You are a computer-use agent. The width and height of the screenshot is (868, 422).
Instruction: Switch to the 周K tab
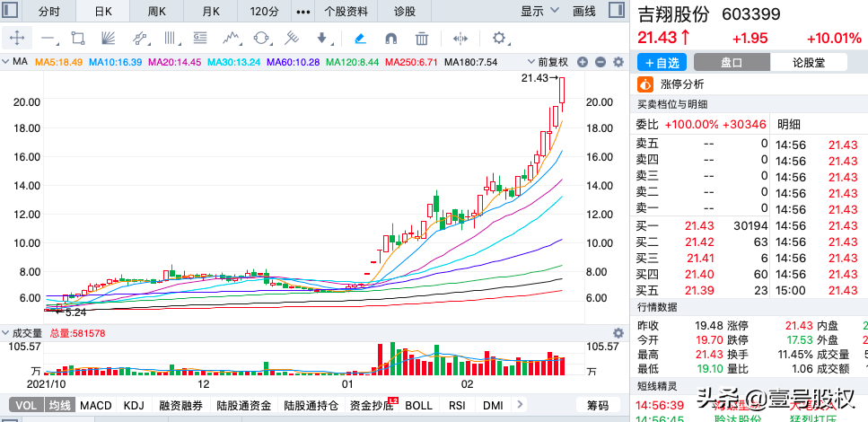pyautogui.click(x=157, y=12)
